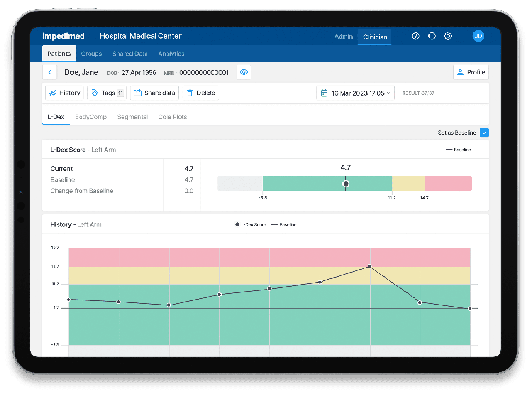Click the RESULT 87/87 label
The height and width of the screenshot is (398, 532).
(x=418, y=93)
